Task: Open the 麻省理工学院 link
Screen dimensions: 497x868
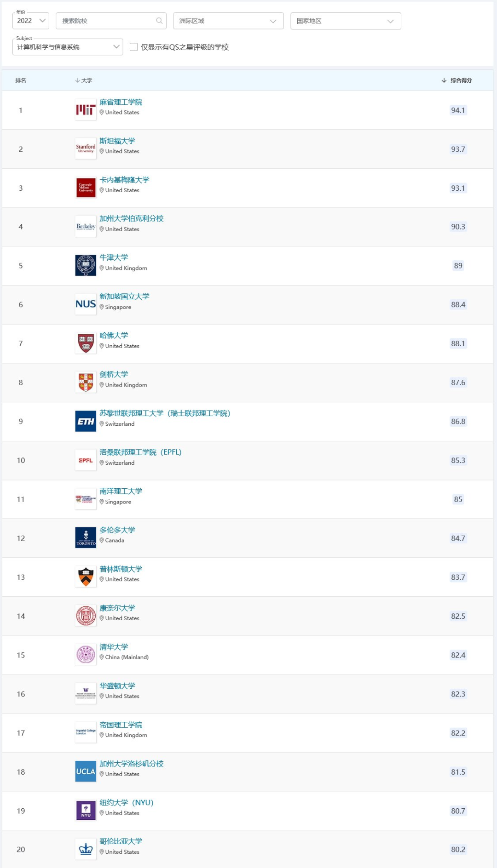Action: click(121, 102)
